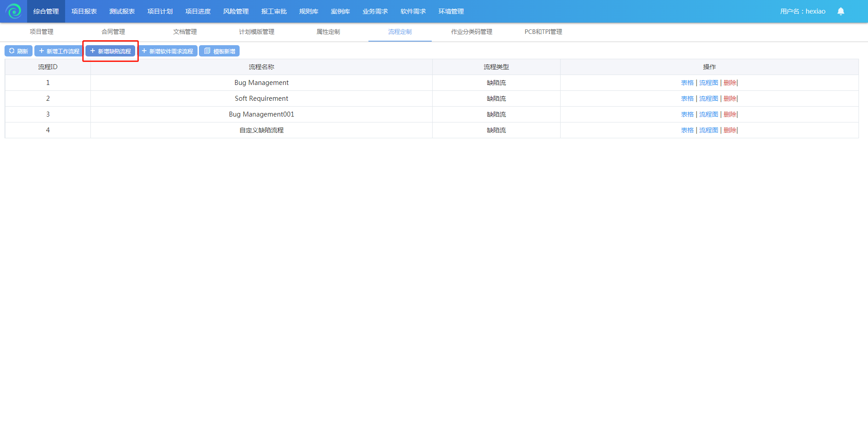Delete the Bug Management001 workflow

[x=730, y=114]
